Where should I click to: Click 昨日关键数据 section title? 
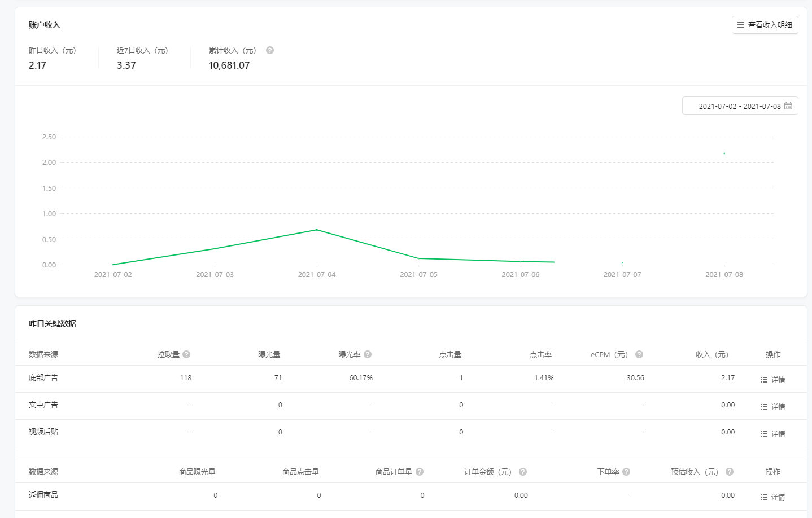(53, 323)
